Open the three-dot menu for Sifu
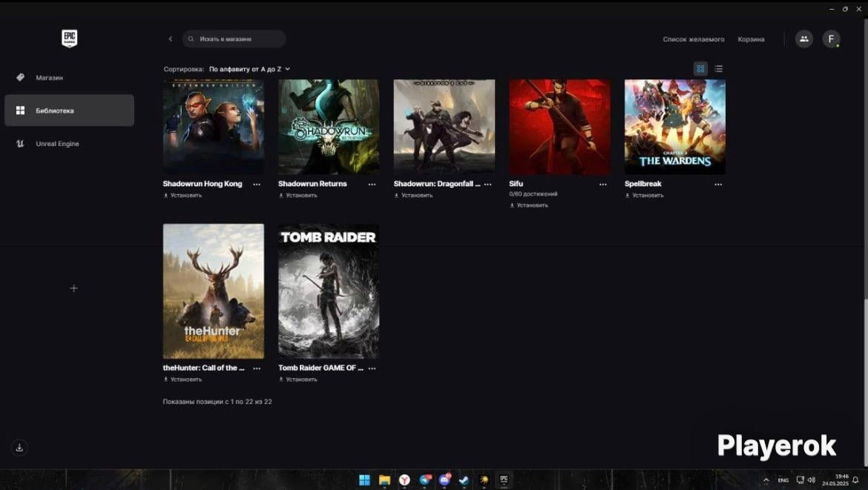This screenshot has width=868, height=490. [x=603, y=184]
